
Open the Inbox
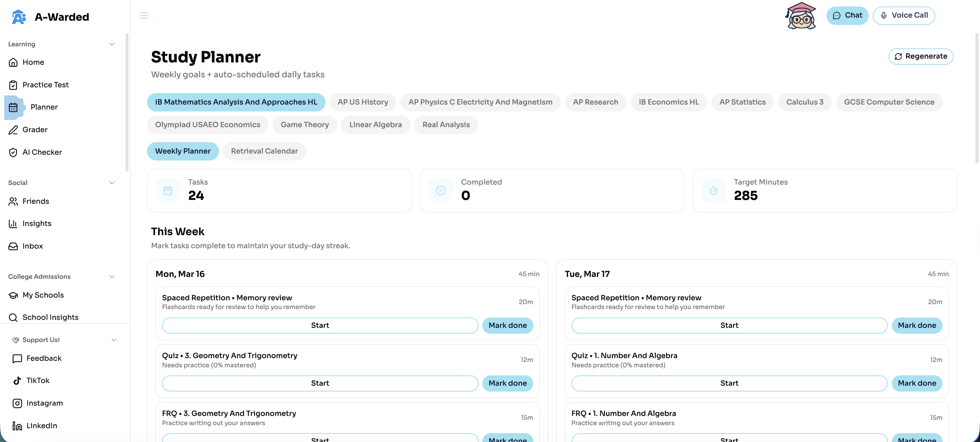coord(33,246)
